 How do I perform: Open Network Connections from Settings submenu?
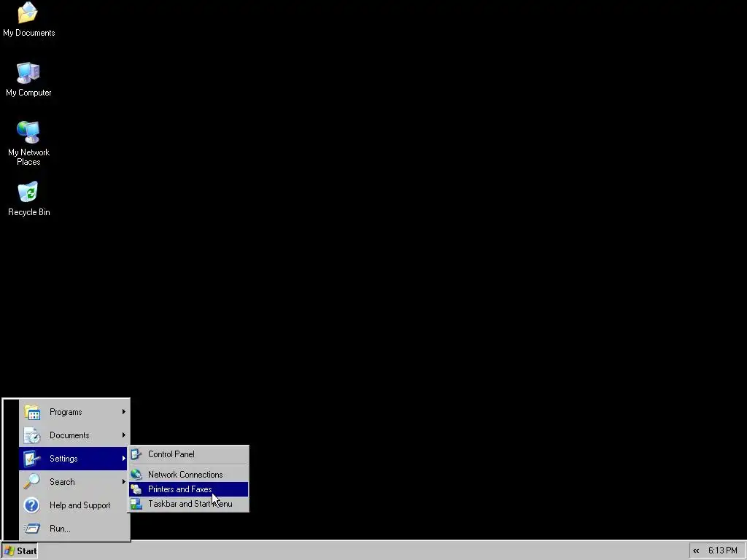click(x=189, y=474)
